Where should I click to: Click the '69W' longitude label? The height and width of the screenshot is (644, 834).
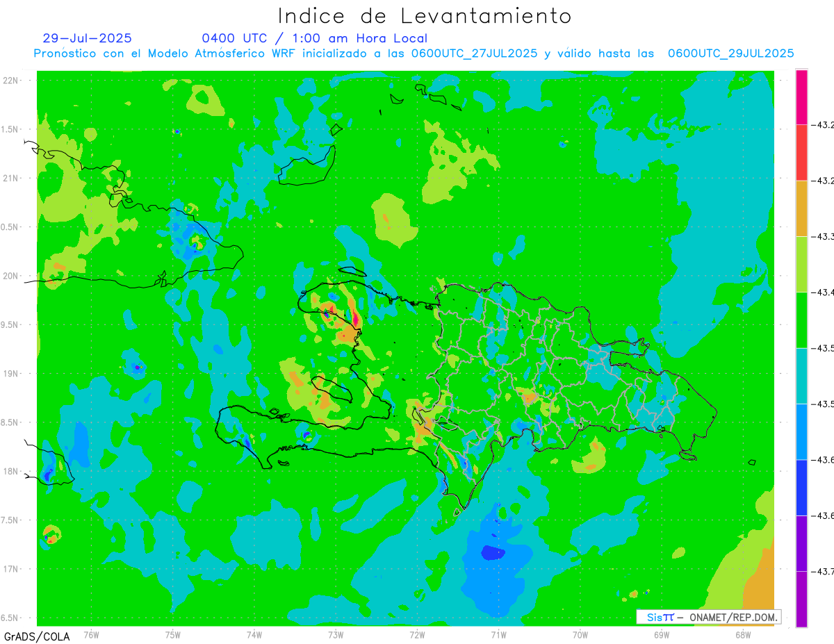pos(662,634)
